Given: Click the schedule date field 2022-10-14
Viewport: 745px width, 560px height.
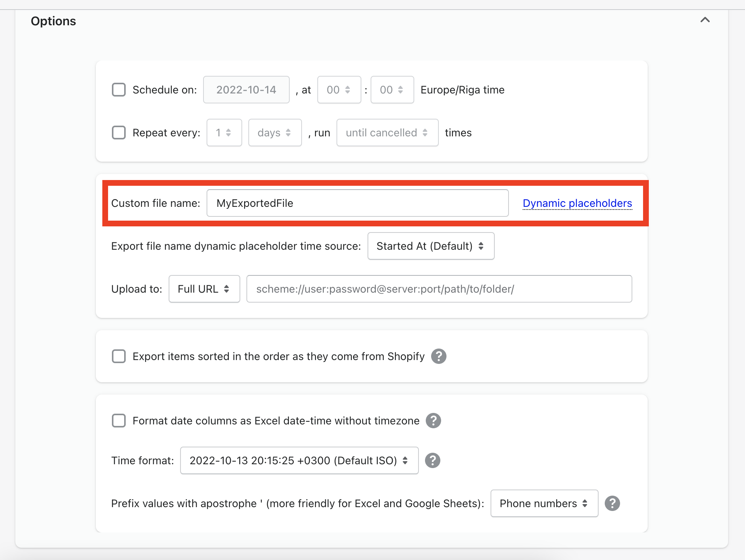Looking at the screenshot, I should pyautogui.click(x=246, y=90).
